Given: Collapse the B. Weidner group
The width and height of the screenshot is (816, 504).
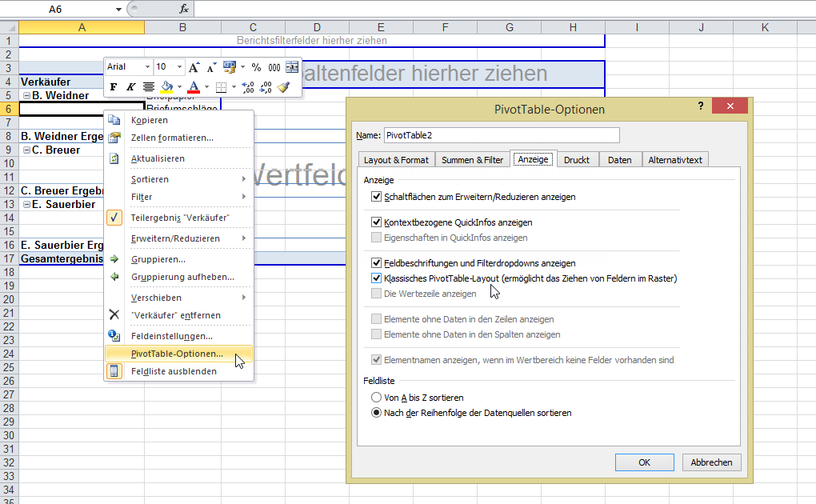Looking at the screenshot, I should pos(26,96).
